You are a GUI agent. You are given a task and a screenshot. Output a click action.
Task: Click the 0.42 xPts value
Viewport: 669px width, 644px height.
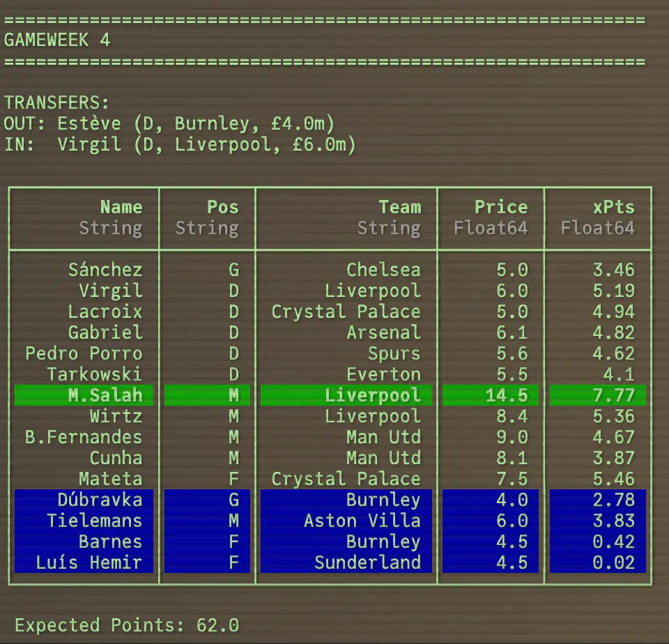click(x=613, y=542)
